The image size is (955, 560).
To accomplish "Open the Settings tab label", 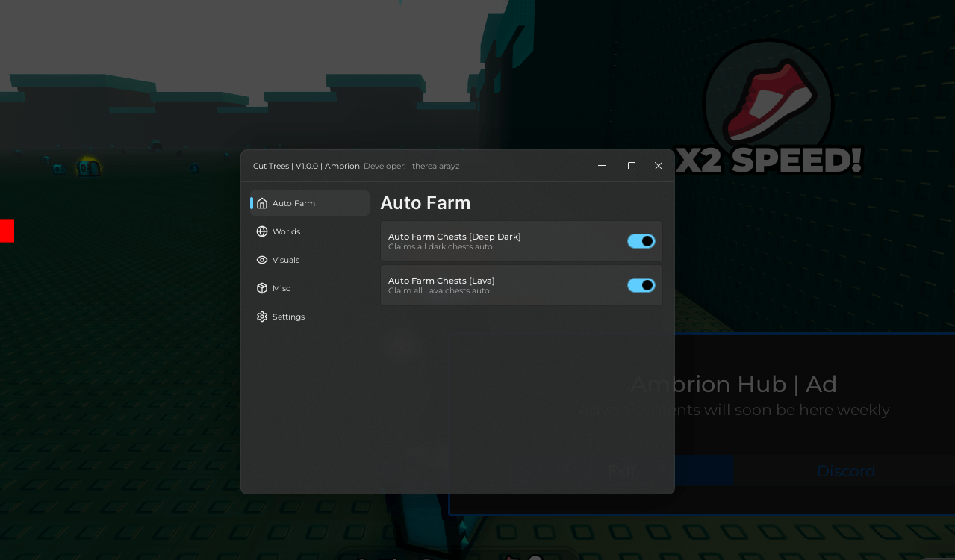I will [x=288, y=317].
